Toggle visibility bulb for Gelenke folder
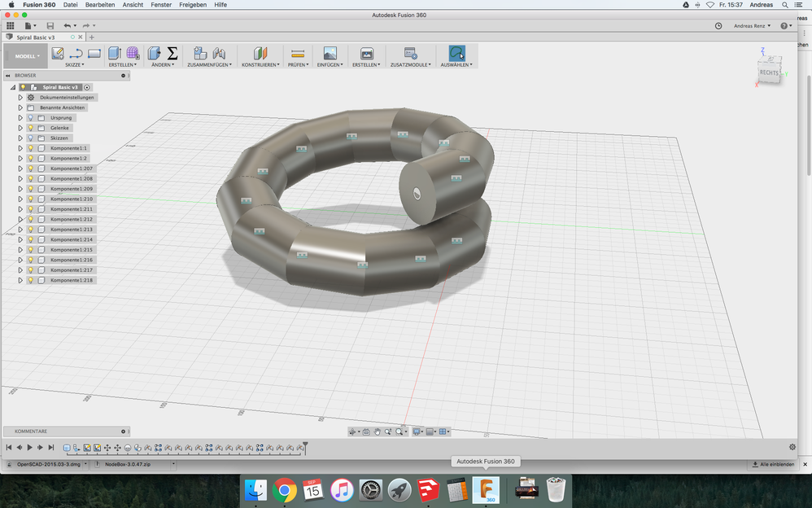The width and height of the screenshot is (812, 508). (x=31, y=128)
